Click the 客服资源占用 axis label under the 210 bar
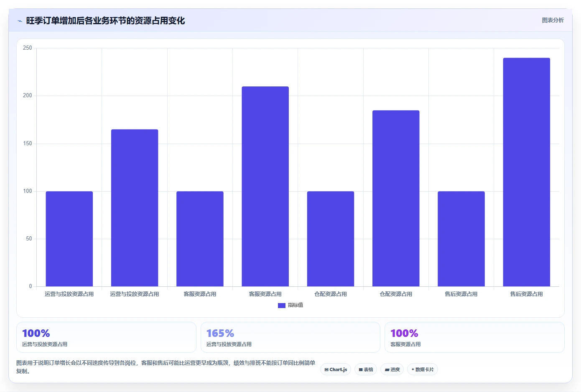The height and width of the screenshot is (392, 581). click(265, 294)
